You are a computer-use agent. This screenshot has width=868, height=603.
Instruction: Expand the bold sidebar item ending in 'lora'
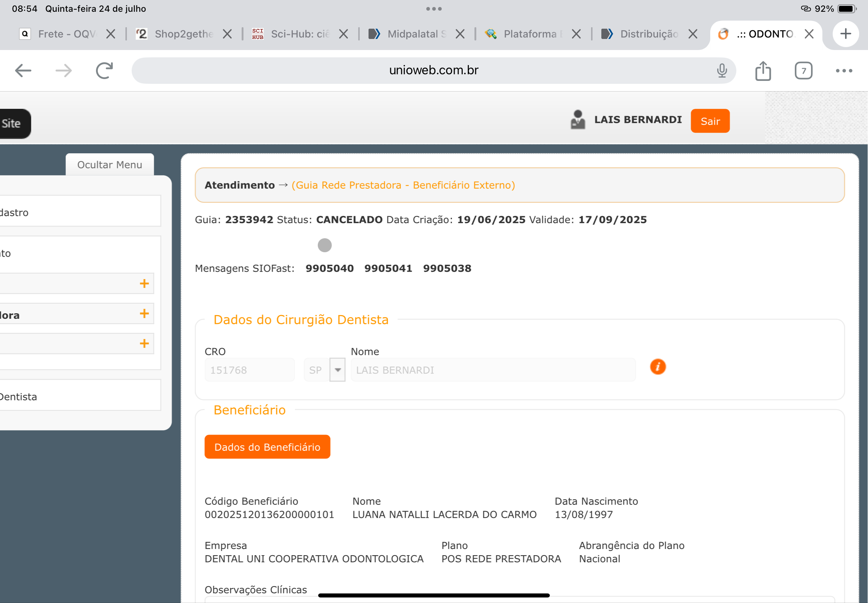(144, 314)
